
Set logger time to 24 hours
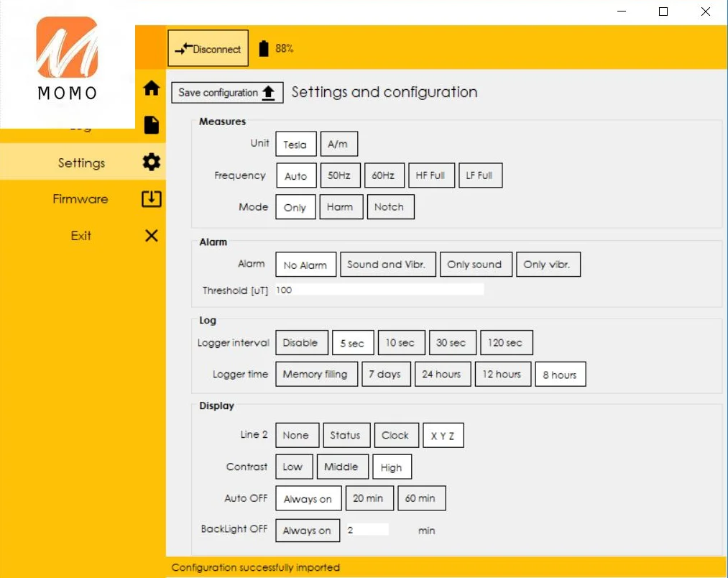441,374
